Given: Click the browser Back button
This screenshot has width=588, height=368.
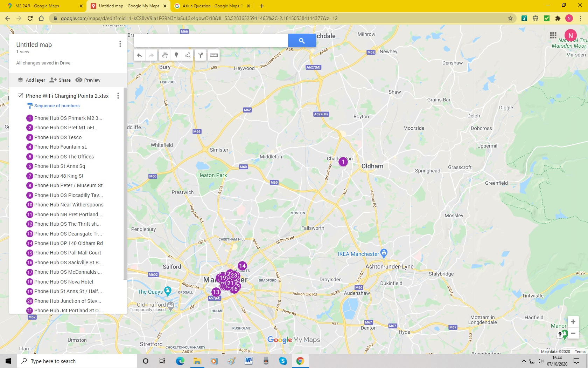Looking at the screenshot, I should (x=8, y=18).
